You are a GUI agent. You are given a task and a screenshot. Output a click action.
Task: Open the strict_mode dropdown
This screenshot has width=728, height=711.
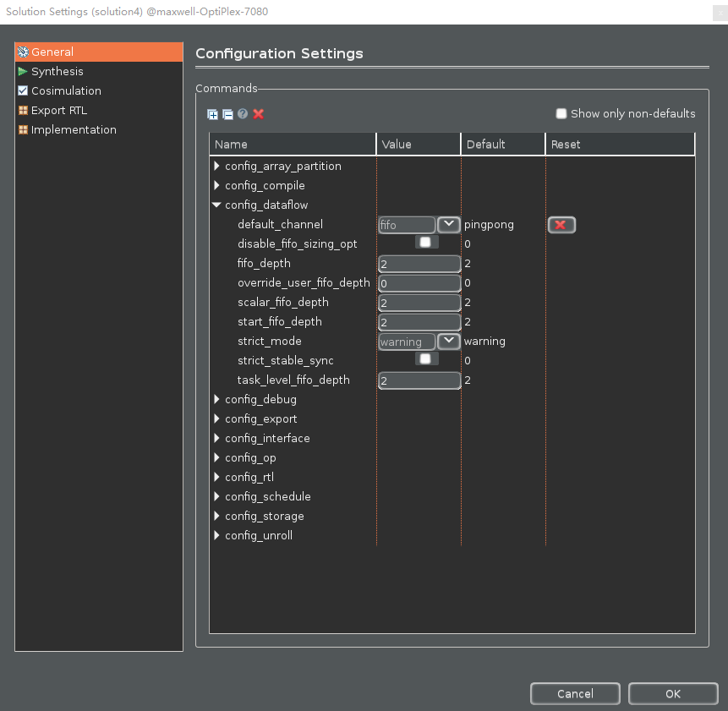[x=448, y=342]
